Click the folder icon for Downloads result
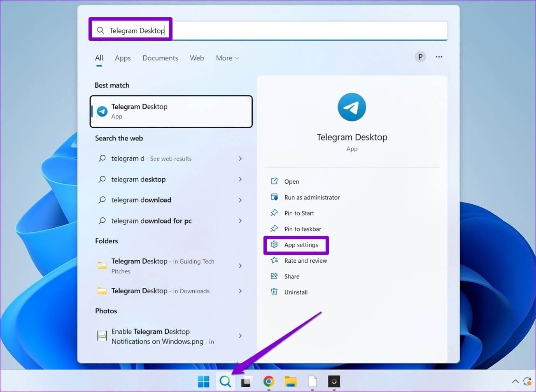This screenshot has height=392, width=536. 102,291
